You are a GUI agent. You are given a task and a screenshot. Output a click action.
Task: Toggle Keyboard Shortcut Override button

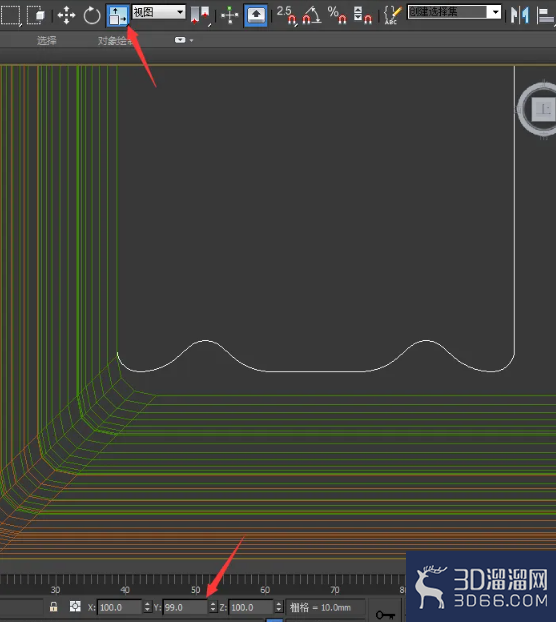coord(255,15)
